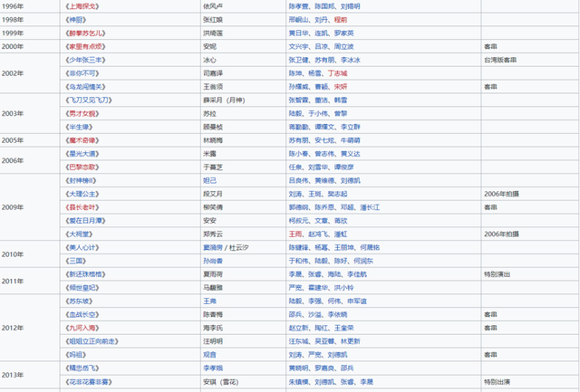
Task: Click the title link 《血战长空》
Action: pos(82,314)
